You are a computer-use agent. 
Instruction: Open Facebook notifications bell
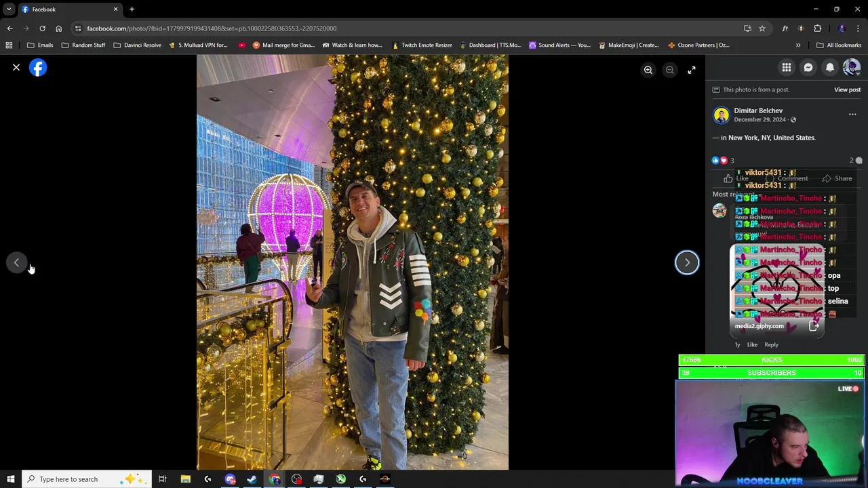tap(830, 68)
